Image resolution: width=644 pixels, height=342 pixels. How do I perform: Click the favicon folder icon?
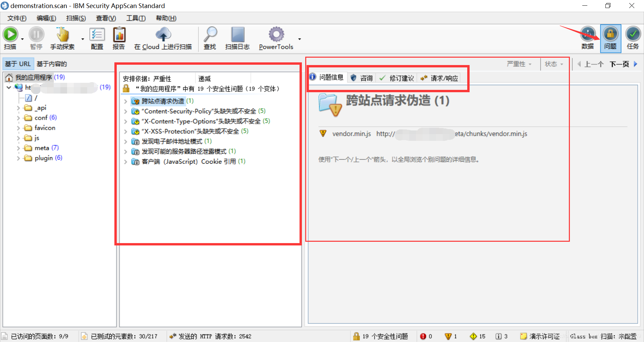pos(28,128)
